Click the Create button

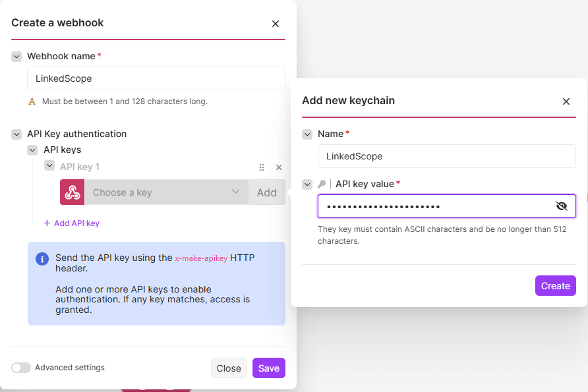click(556, 285)
